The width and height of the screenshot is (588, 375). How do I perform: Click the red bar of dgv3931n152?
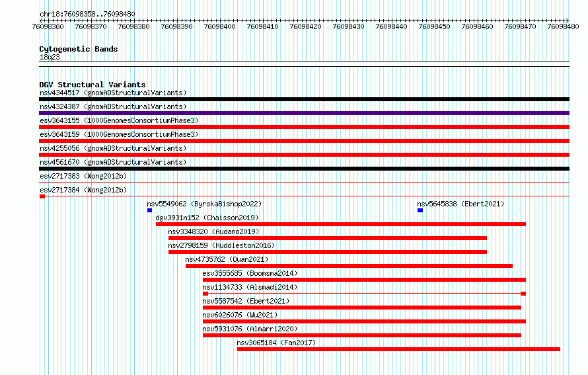[x=341, y=224]
